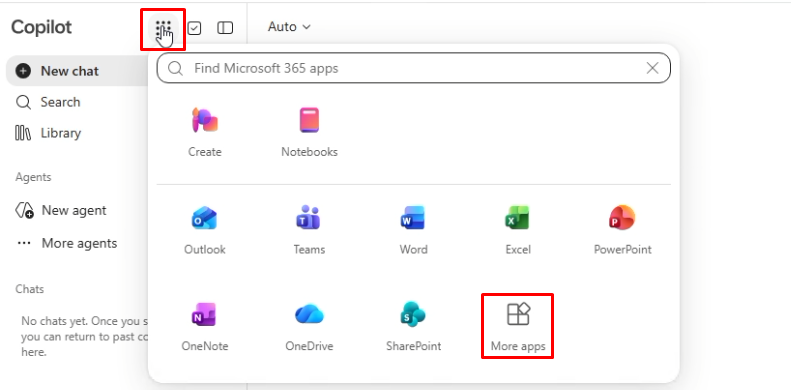Image resolution: width=791 pixels, height=390 pixels.
Task: Launch PowerPoint
Action: (x=623, y=230)
